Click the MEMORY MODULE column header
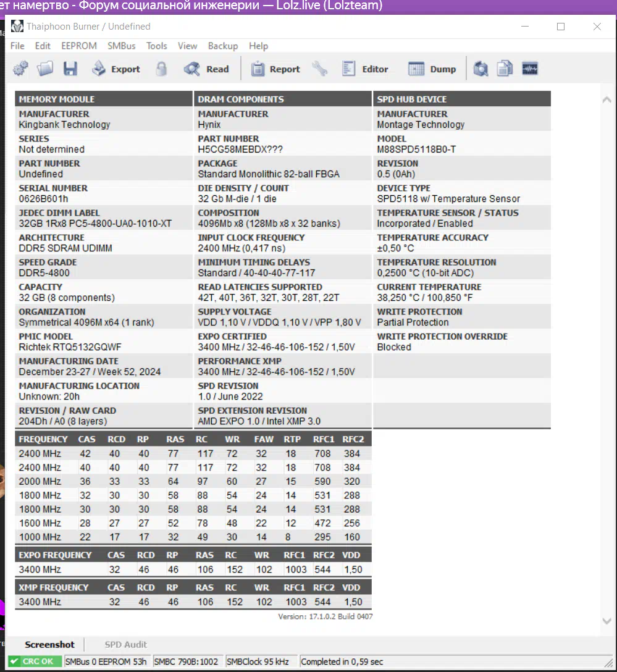Viewport: 617px width, 672px height. [x=104, y=99]
